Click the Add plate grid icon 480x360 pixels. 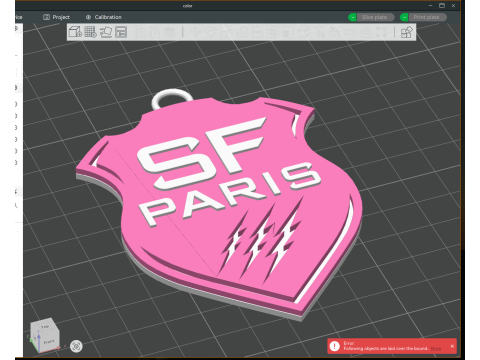pyautogui.click(x=90, y=32)
